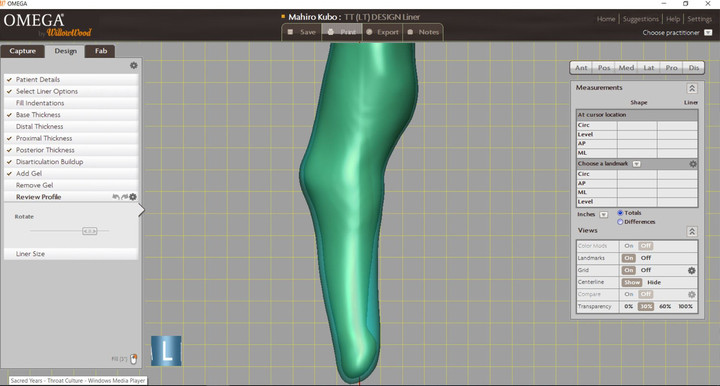Select the Lat lateral view

[x=648, y=68]
